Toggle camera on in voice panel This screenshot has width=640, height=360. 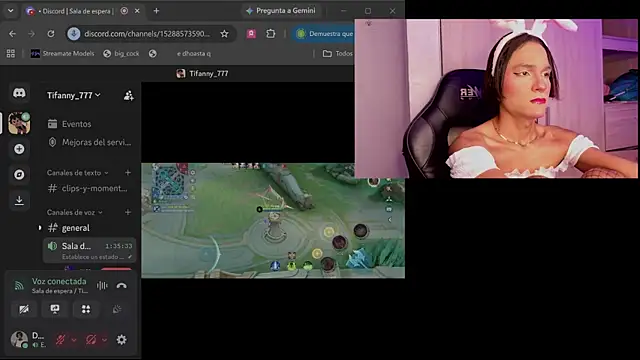24,309
